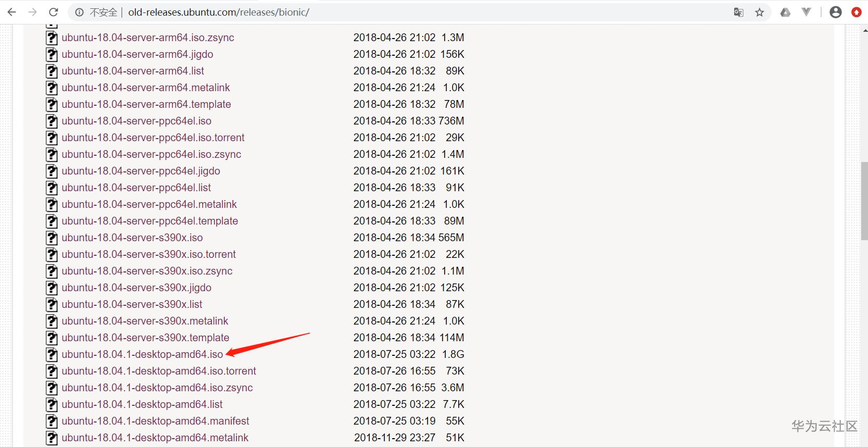This screenshot has height=447, width=868.
Task: Open the site info icon beside 不安全
Action: tap(79, 13)
